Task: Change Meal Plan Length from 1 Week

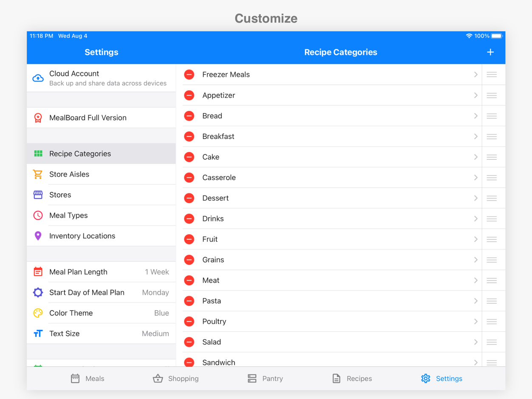Action: [x=101, y=272]
